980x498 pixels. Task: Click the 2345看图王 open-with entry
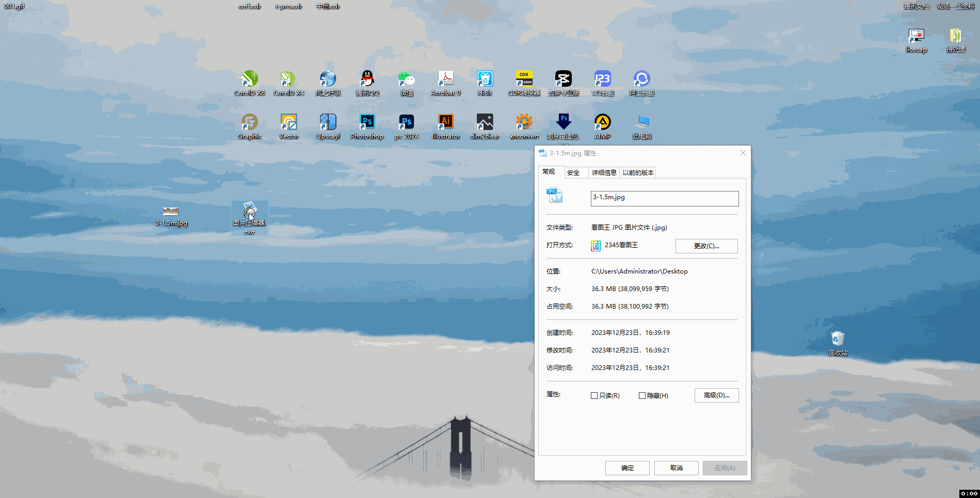[x=615, y=246]
